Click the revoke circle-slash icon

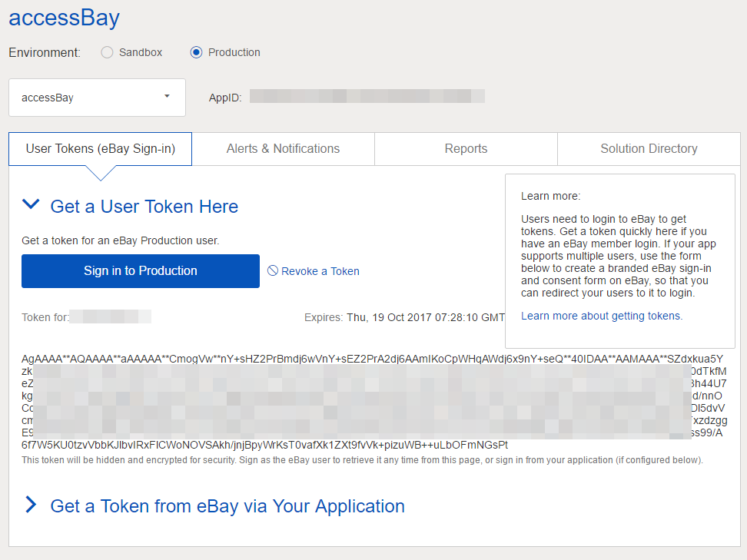click(x=273, y=270)
